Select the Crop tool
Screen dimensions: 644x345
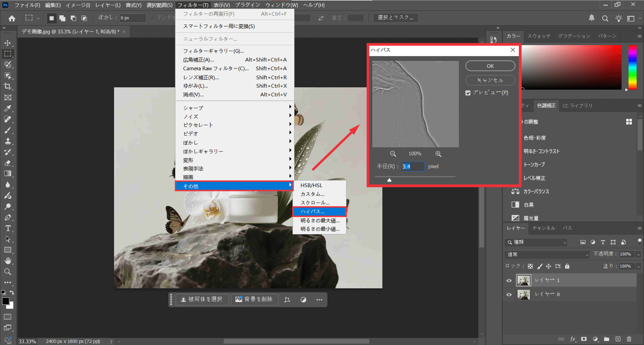tap(8, 86)
